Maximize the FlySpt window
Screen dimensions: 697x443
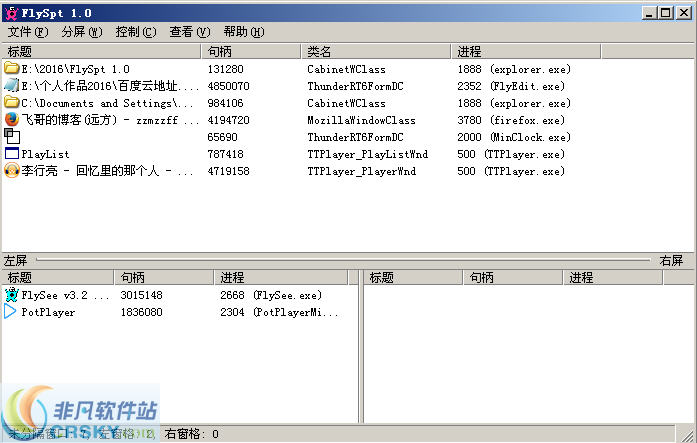pyautogui.click(x=665, y=13)
